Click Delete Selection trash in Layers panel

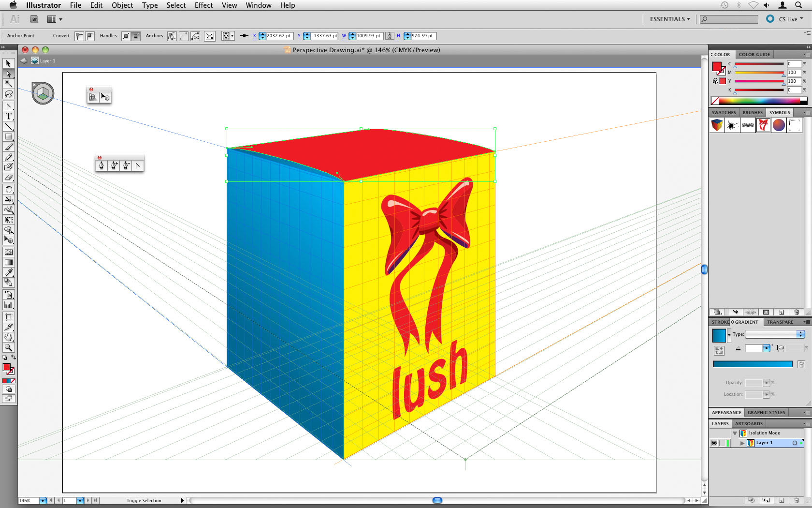coord(797,500)
